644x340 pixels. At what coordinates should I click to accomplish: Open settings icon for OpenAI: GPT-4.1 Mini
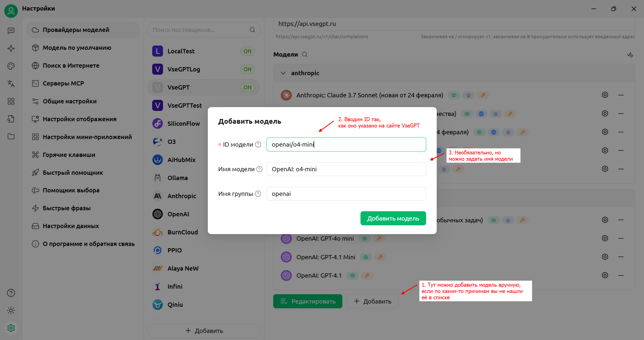(x=605, y=257)
